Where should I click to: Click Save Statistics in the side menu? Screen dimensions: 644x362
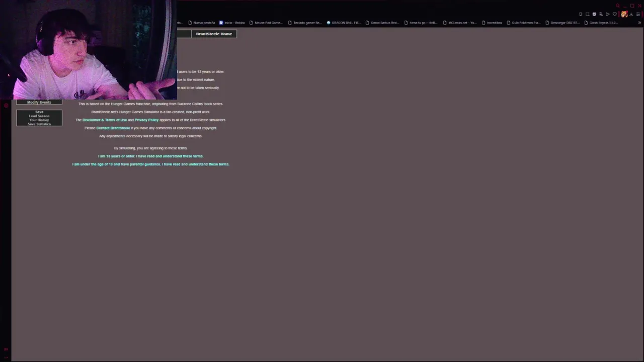pyautogui.click(x=39, y=124)
